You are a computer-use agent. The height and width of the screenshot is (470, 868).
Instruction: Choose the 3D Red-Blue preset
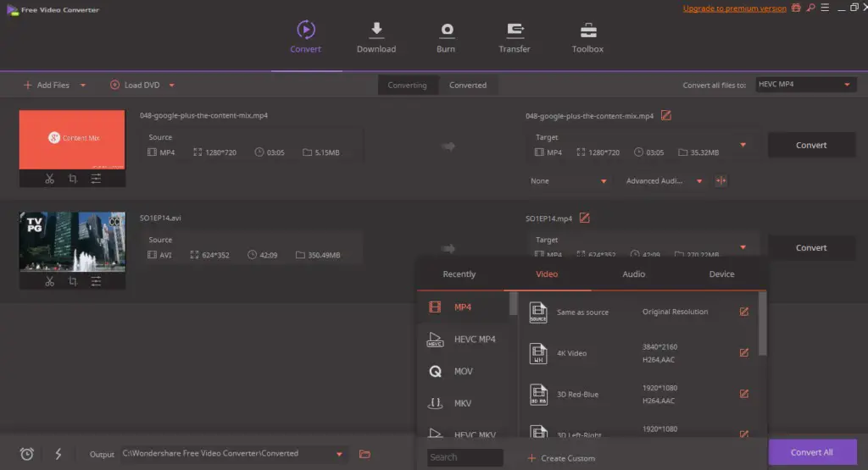[639, 394]
